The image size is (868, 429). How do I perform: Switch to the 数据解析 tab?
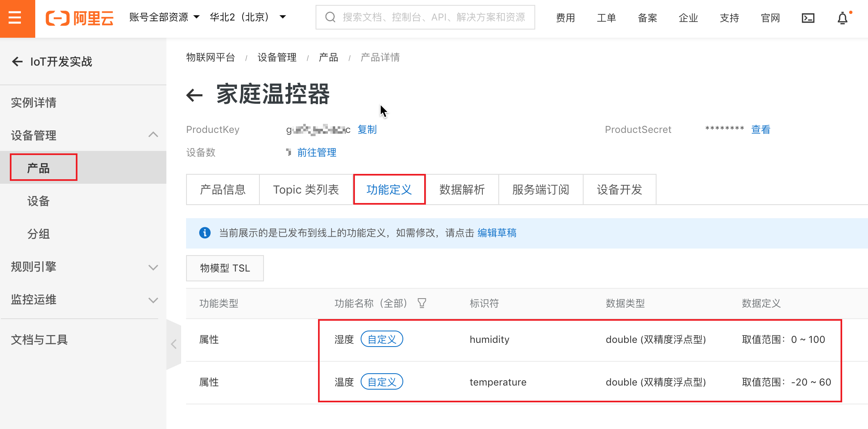462,189
